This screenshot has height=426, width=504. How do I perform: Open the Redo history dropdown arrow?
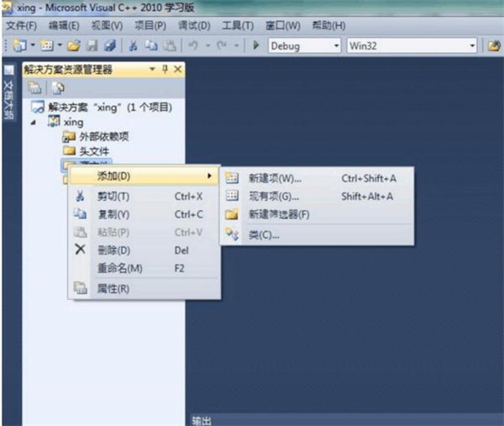pyautogui.click(x=237, y=45)
